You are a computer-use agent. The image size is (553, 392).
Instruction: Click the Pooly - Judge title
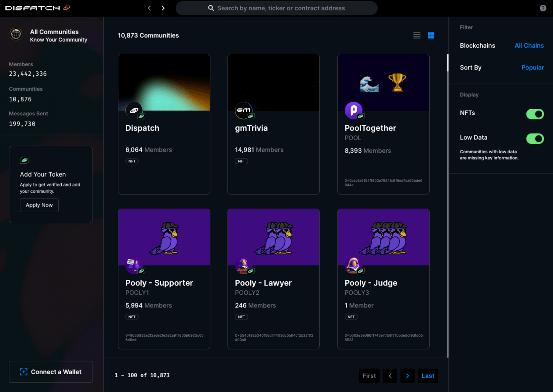(371, 283)
